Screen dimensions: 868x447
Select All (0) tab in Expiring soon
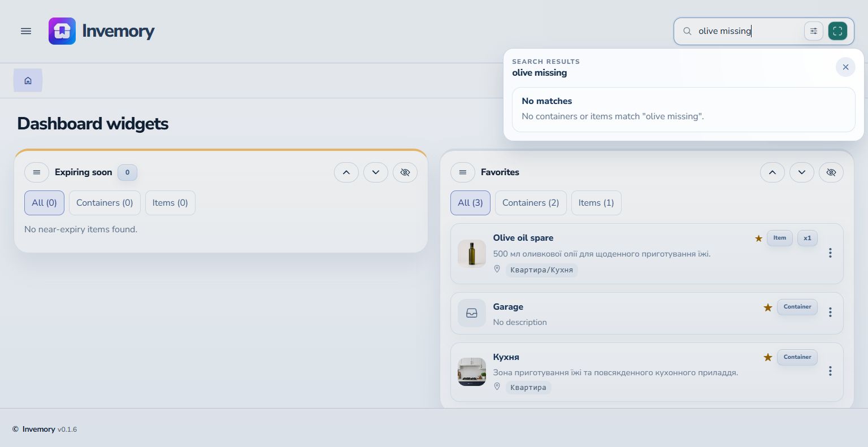click(44, 203)
